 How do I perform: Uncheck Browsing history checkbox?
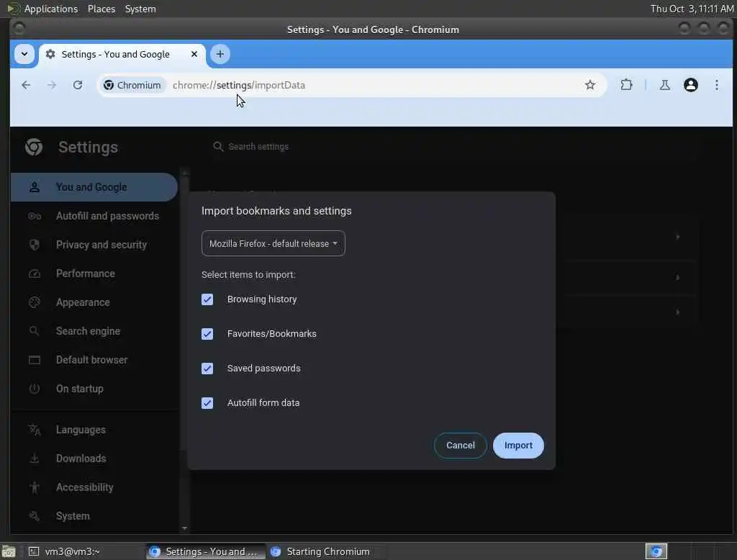[207, 299]
